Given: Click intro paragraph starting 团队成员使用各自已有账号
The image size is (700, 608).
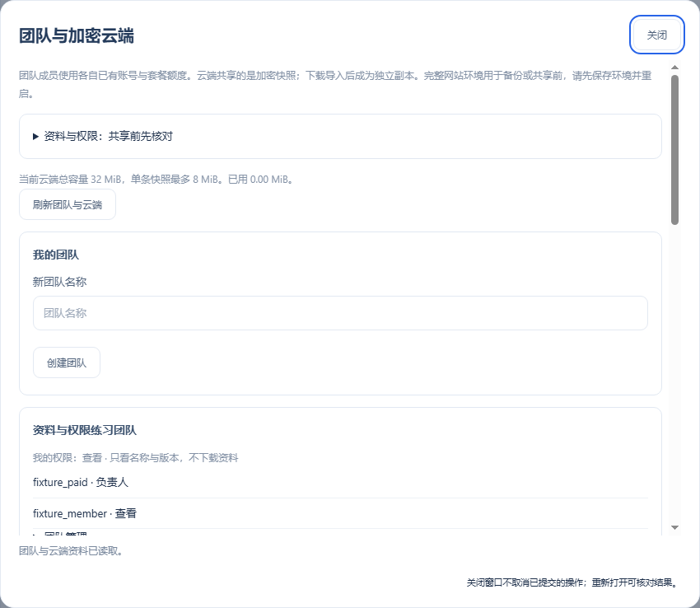Looking at the screenshot, I should tap(335, 84).
